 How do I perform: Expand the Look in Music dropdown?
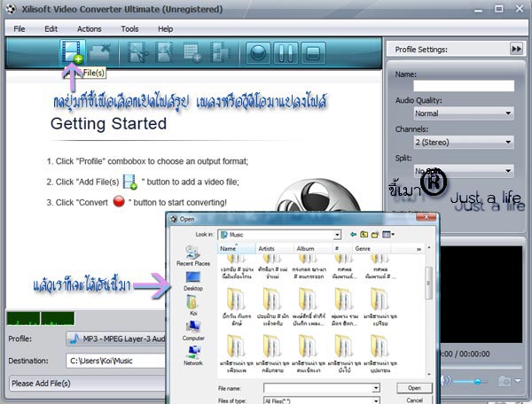337,235
